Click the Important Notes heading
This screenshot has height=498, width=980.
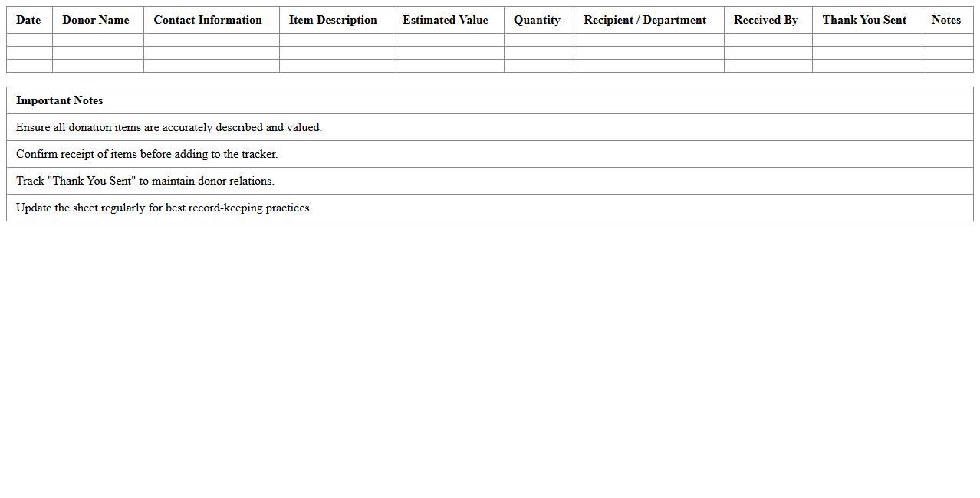pos(60,100)
